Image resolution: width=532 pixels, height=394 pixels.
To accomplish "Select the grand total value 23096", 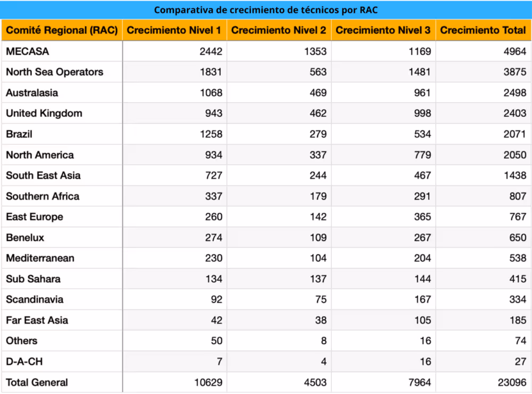I will 512,382.
